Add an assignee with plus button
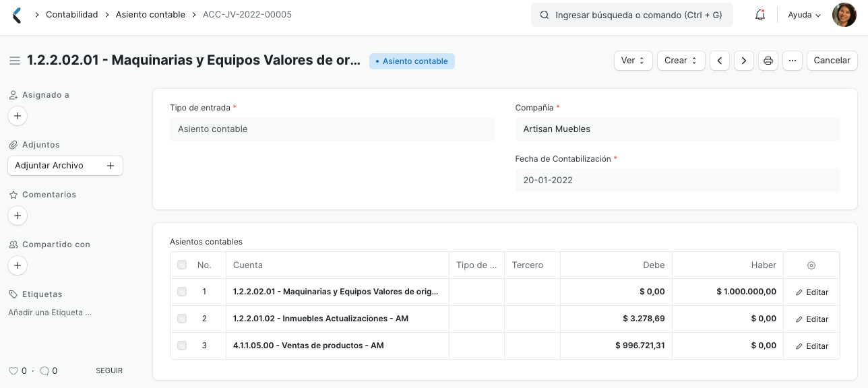 coord(18,116)
